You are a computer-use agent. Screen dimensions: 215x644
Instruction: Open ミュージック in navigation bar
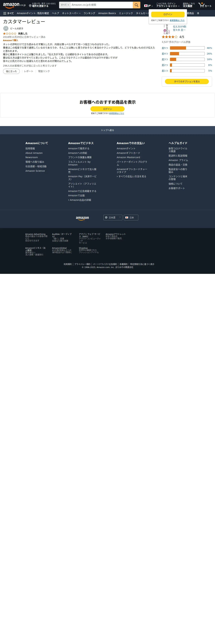pos(126,13)
